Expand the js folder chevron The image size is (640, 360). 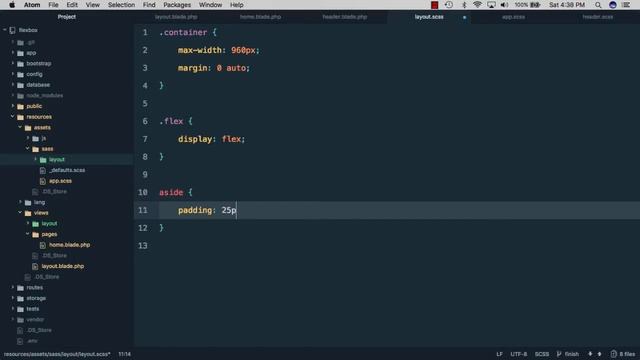click(28, 138)
